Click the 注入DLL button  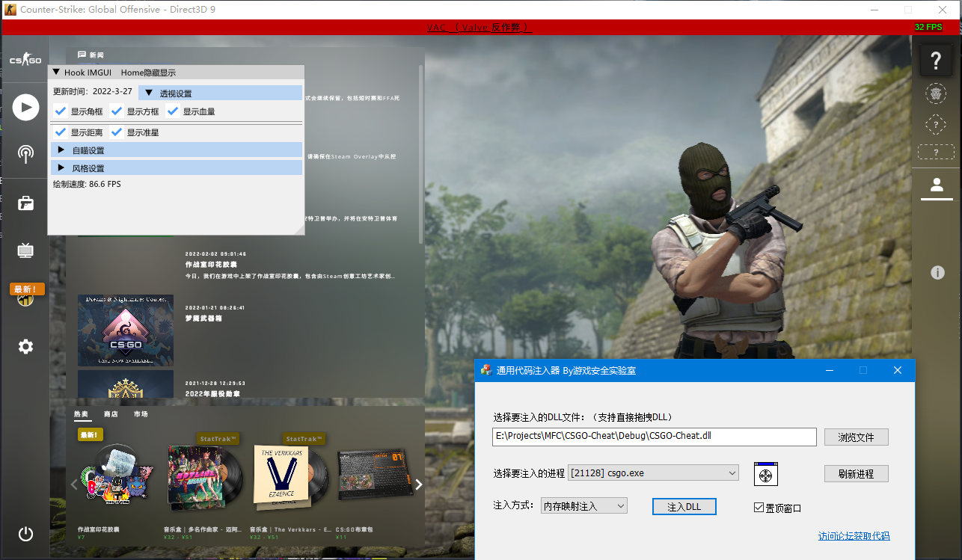684,507
